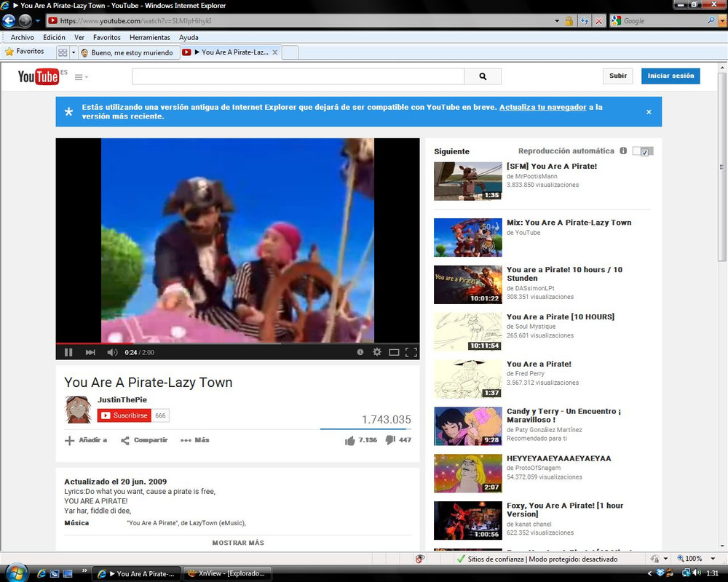Follow 'Actualiza tu navegador' link

tap(543, 107)
